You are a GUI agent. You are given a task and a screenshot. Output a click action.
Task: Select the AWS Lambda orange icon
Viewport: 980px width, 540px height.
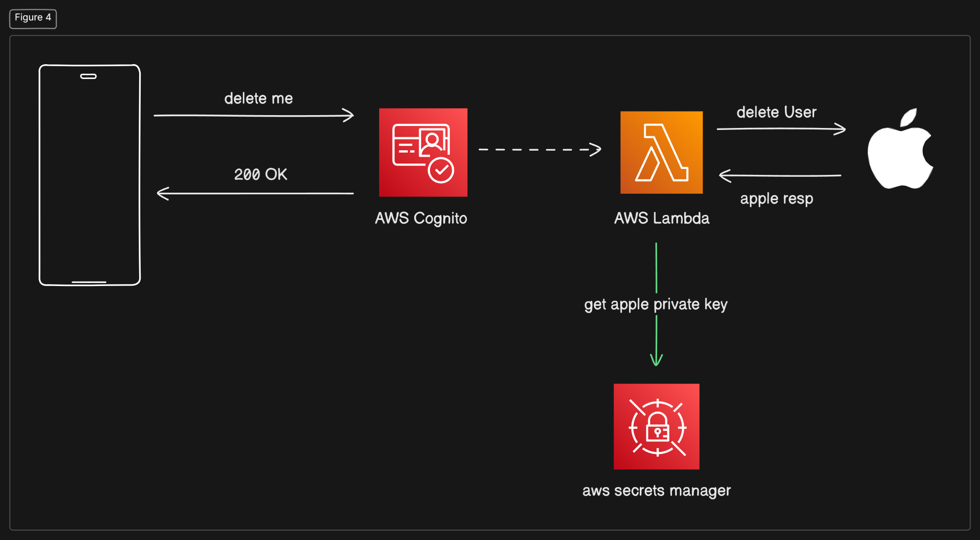pos(662,152)
